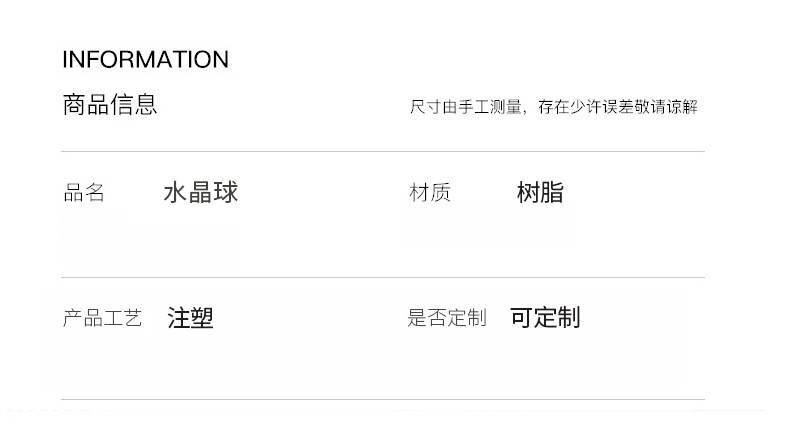The height and width of the screenshot is (446, 790).
Task: Select the 可定制 customization value
Action: pos(545,318)
